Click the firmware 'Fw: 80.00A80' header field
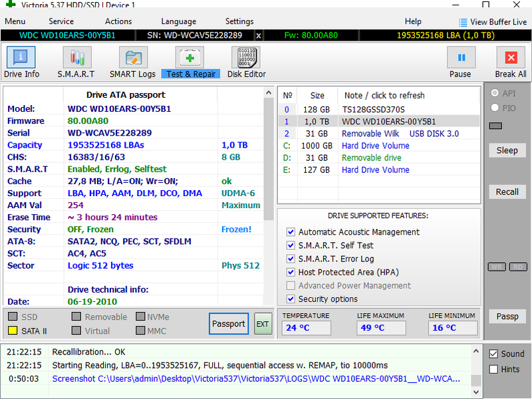 311,35
